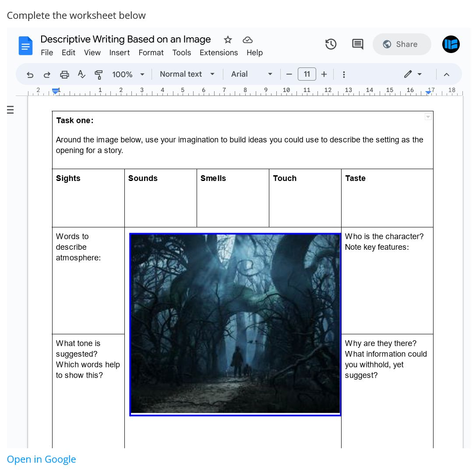Screen dimensions: 476x471
Task: Open the Insert menu
Action: tap(120, 53)
